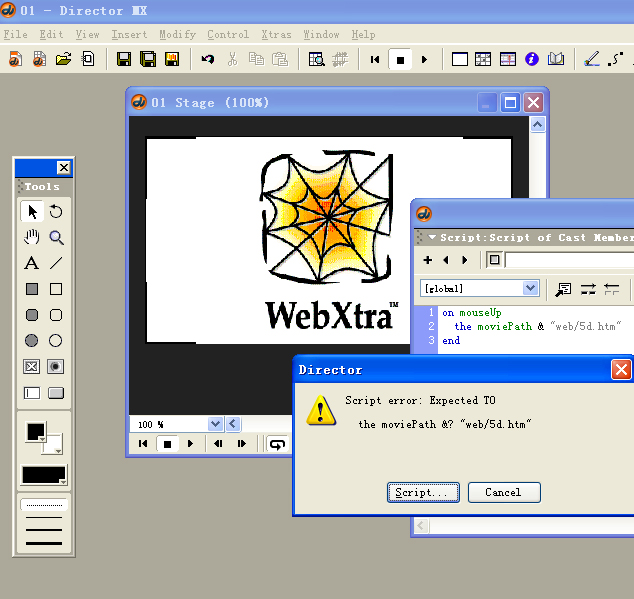The width and height of the screenshot is (634, 599).
Task: Click the Find Cast Member icon
Action: point(316,59)
